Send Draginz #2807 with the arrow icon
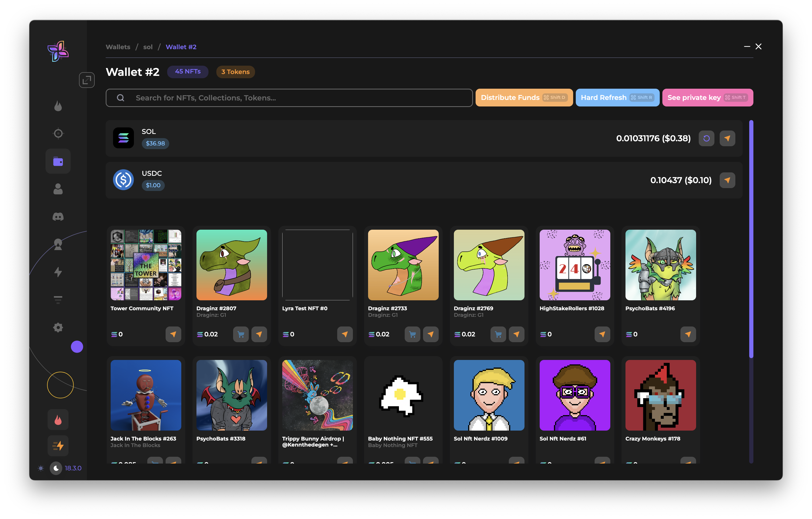Viewport: 812px width, 519px height. (x=259, y=334)
